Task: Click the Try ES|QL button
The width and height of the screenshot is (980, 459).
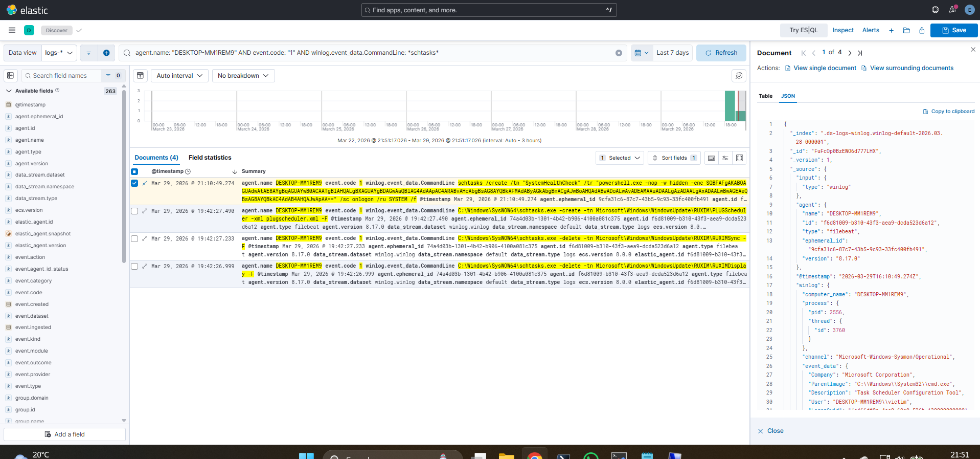Action: click(x=804, y=30)
